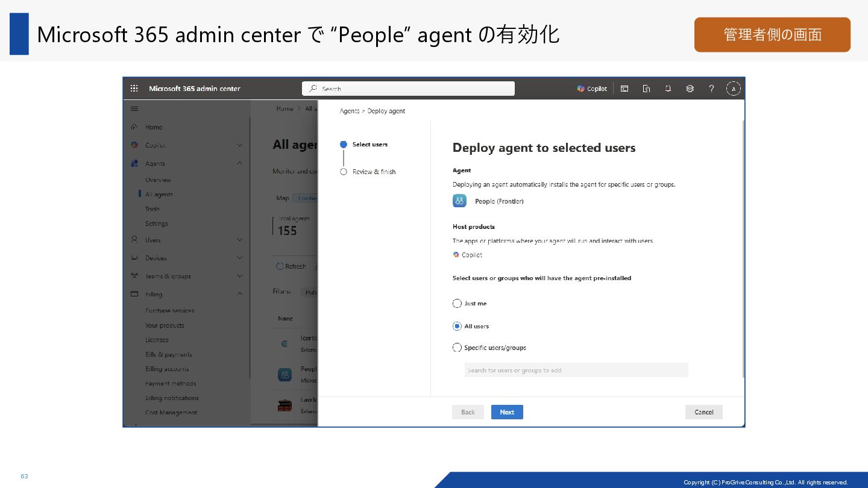Open the app launcher waffle icon

(x=134, y=89)
